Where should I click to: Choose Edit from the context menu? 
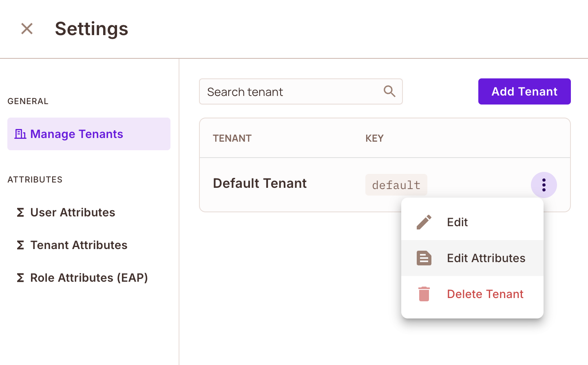click(x=457, y=222)
